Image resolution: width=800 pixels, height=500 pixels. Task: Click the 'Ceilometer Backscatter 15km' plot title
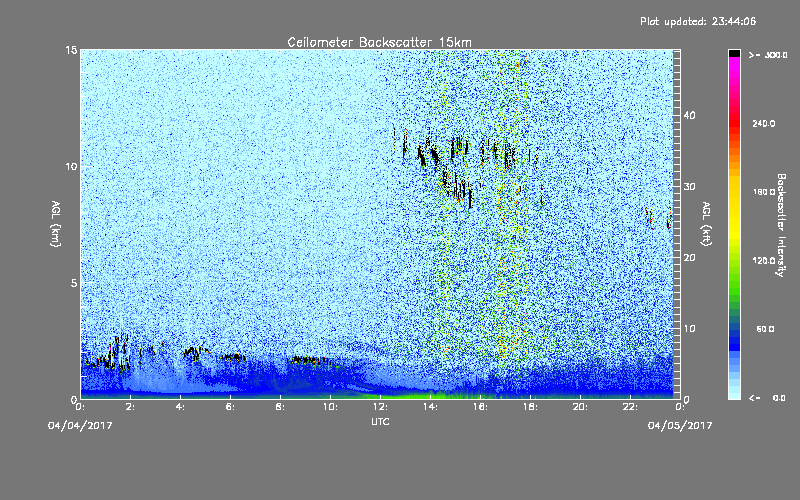tap(380, 42)
